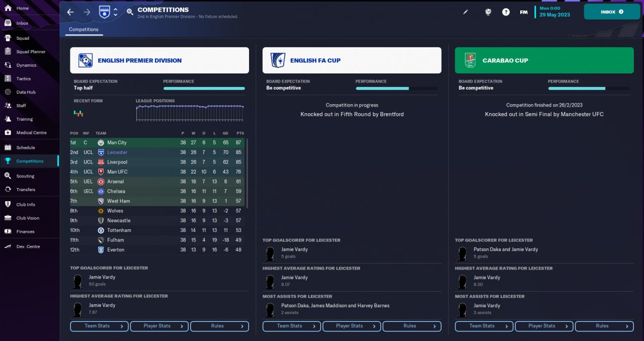Click the recent form indicator
The height and width of the screenshot is (341, 644).
click(78, 113)
